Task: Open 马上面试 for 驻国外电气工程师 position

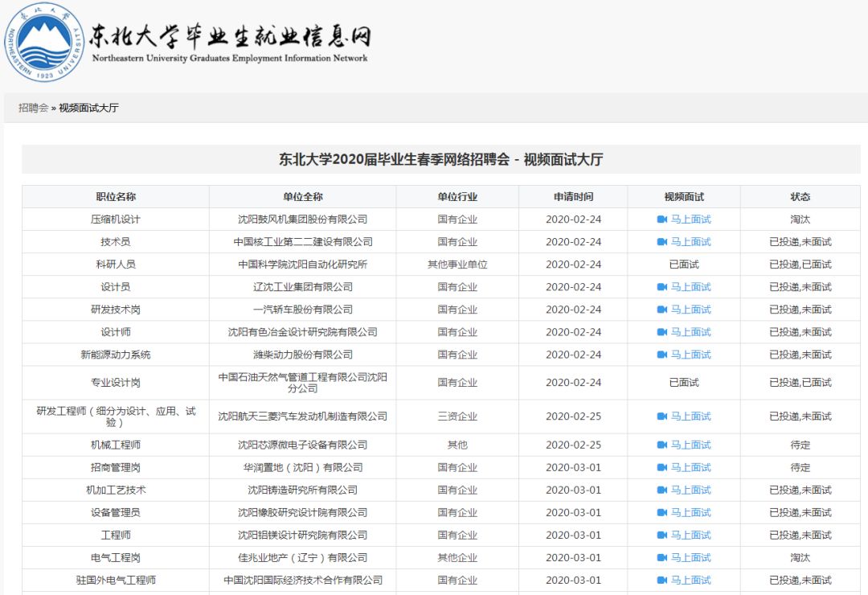Action: click(690, 580)
